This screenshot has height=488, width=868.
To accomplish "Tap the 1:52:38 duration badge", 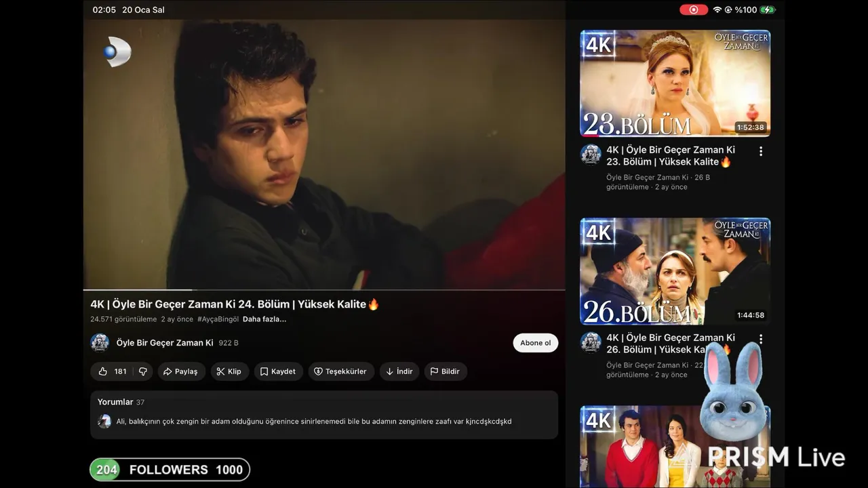I will click(750, 127).
